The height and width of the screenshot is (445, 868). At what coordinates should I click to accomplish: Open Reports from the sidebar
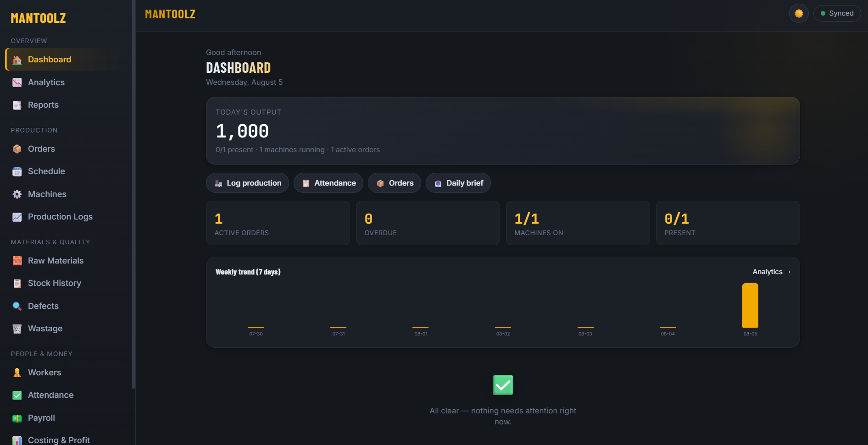coord(65,105)
